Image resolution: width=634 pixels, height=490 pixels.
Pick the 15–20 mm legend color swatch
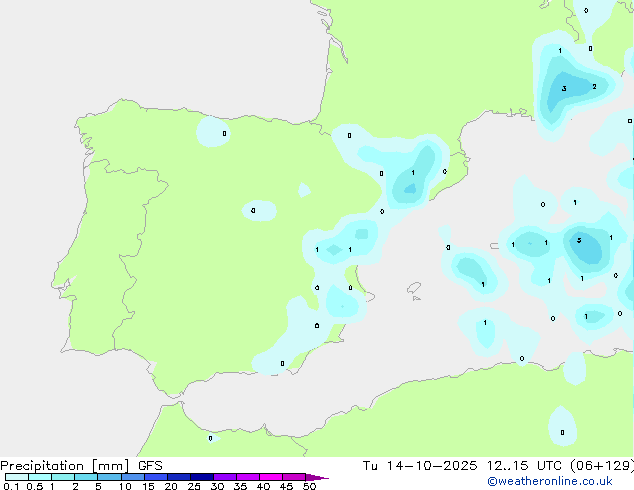[x=156, y=477]
